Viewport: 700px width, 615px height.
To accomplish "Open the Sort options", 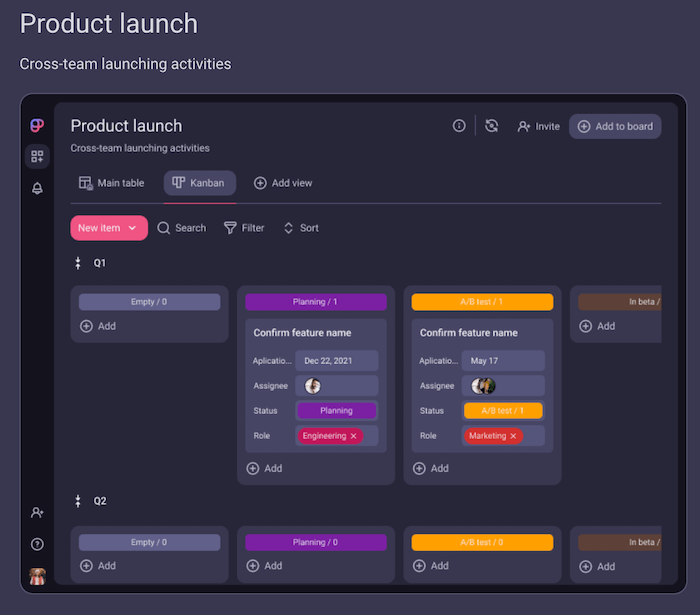I will pyautogui.click(x=301, y=228).
